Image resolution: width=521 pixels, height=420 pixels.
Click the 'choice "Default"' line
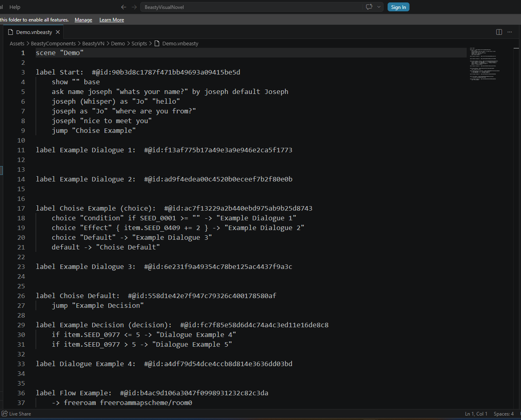(x=132, y=237)
